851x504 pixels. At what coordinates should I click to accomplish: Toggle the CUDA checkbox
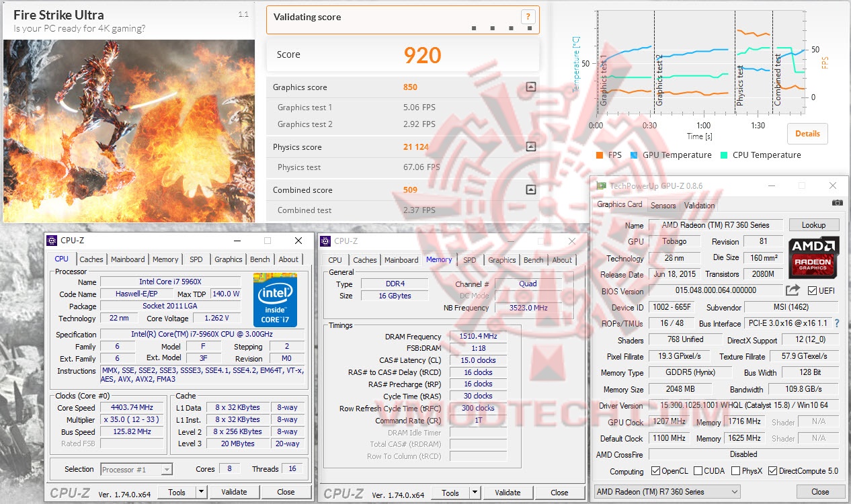point(698,471)
